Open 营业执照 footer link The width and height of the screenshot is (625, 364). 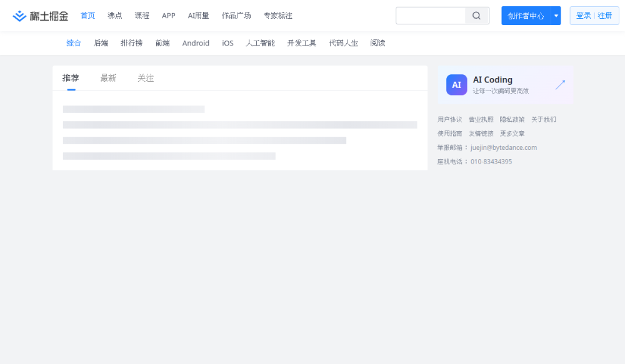(x=481, y=119)
